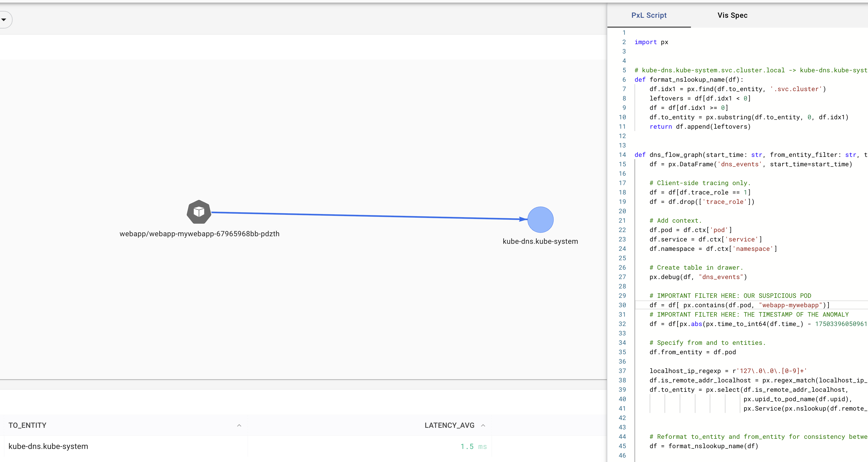
Task: Sort by the LATENCY_AVG column header
Action: 449,425
